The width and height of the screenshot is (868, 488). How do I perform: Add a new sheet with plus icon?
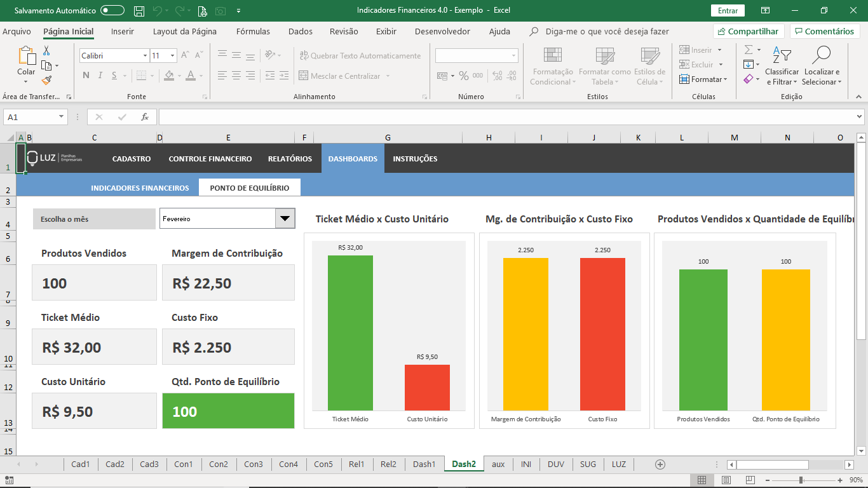660,464
